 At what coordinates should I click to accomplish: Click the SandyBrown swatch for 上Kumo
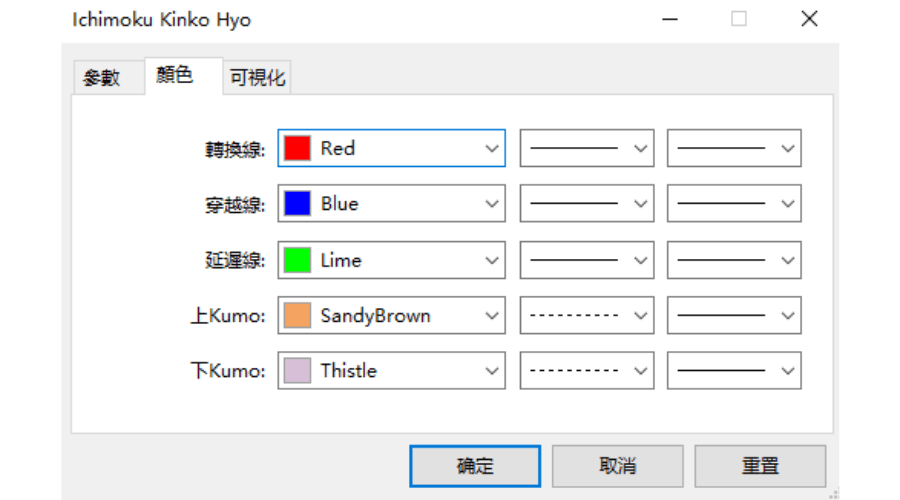297,316
